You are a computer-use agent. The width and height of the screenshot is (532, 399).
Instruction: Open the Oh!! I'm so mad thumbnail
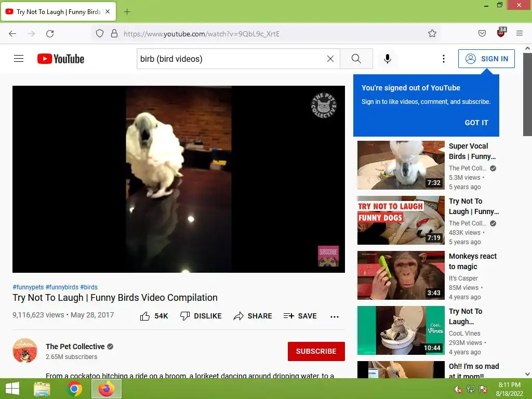[x=401, y=369]
